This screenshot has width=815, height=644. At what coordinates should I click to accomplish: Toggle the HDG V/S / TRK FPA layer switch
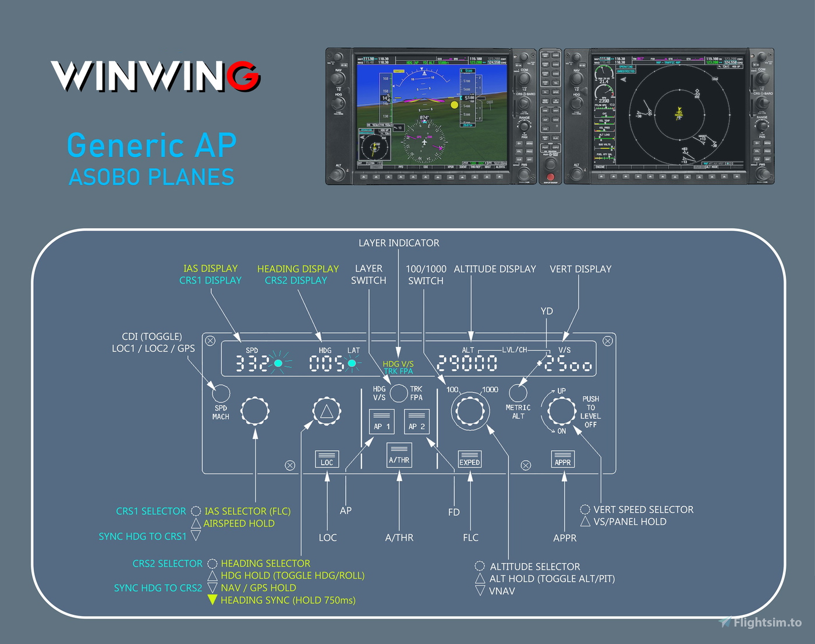(x=399, y=394)
